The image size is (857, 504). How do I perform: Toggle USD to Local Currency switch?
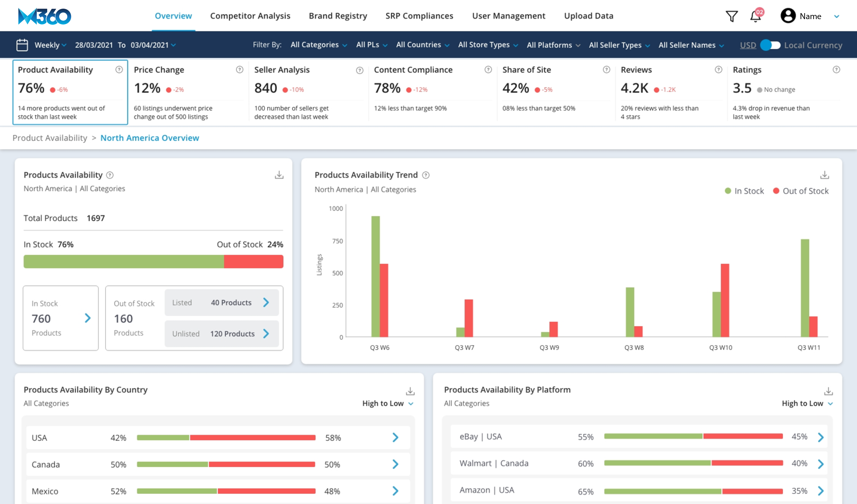tap(770, 45)
